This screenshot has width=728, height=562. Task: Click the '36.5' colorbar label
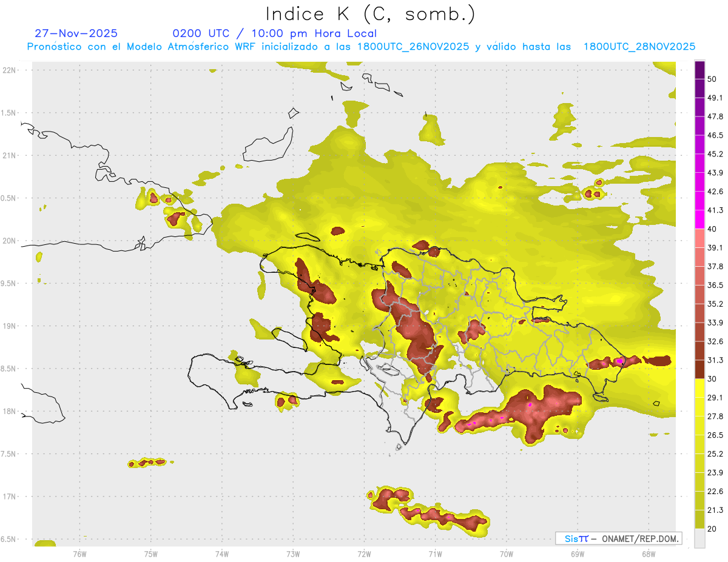coord(715,285)
